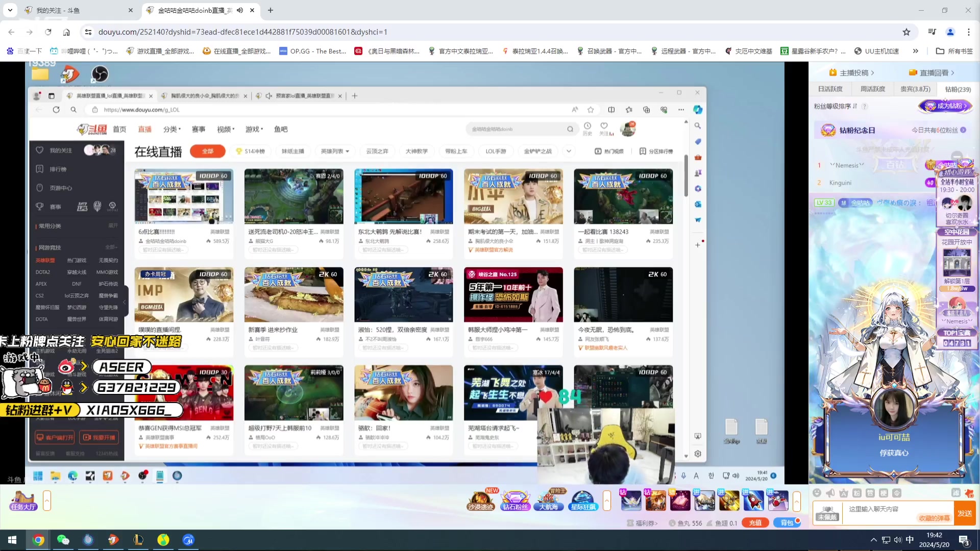Switch to the 我的关注 - 斗鱼 browser tab
The image size is (980, 551).
point(78,10)
